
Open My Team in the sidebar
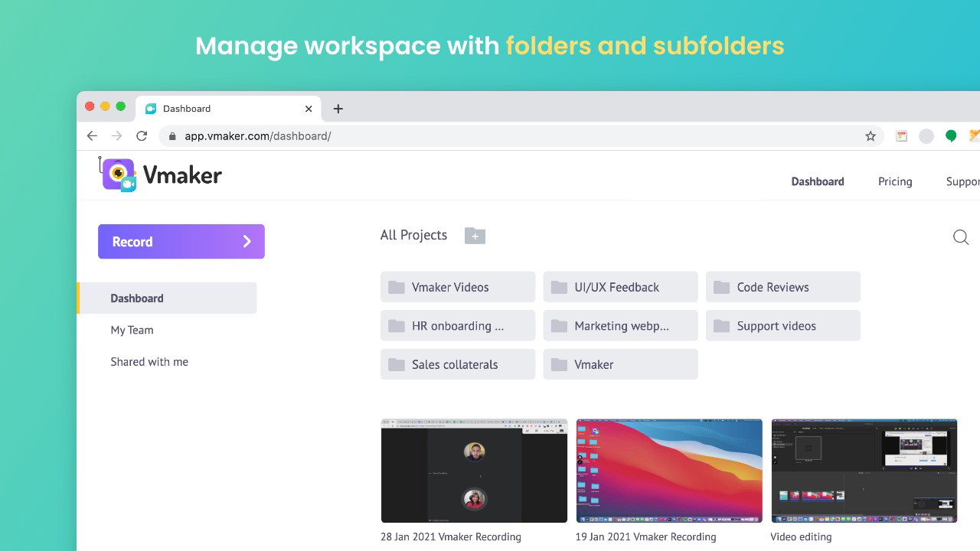pos(132,330)
